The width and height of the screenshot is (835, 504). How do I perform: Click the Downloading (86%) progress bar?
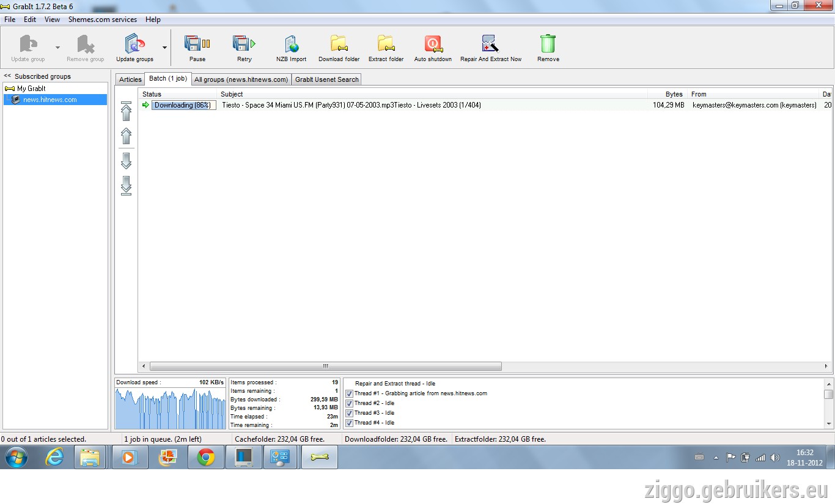pyautogui.click(x=183, y=105)
